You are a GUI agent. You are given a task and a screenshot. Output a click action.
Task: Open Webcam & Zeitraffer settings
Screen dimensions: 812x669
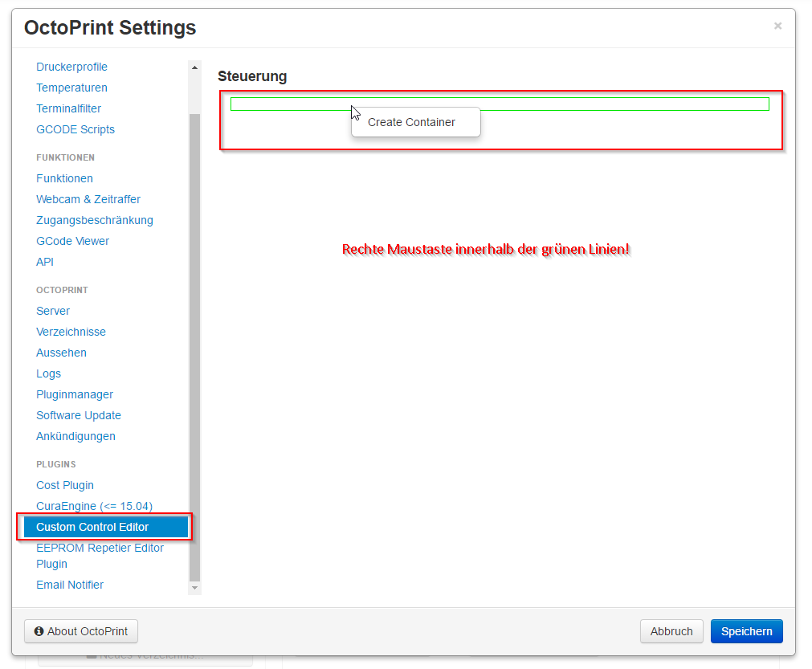pos(88,199)
